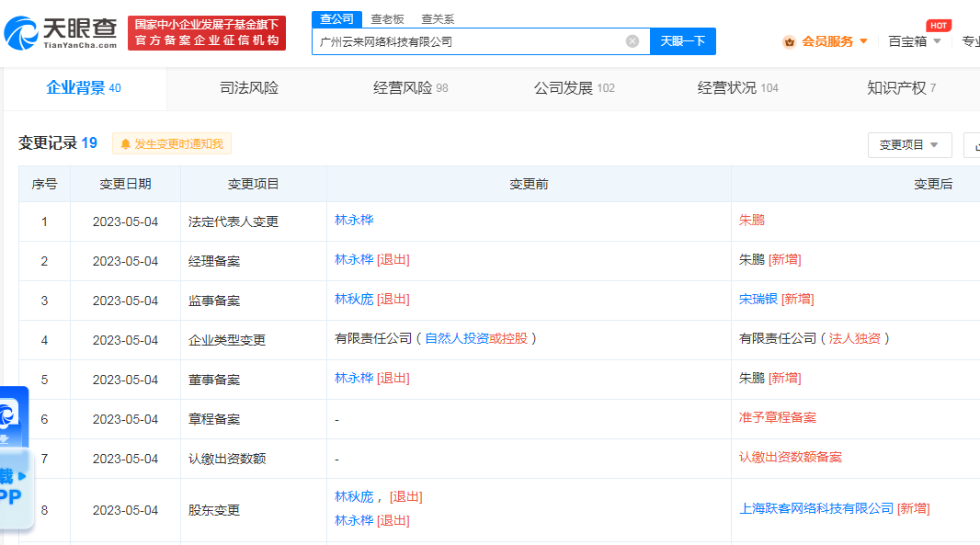The image size is (980, 545).
Task: Click 股东变更 cell text
Action: [214, 511]
